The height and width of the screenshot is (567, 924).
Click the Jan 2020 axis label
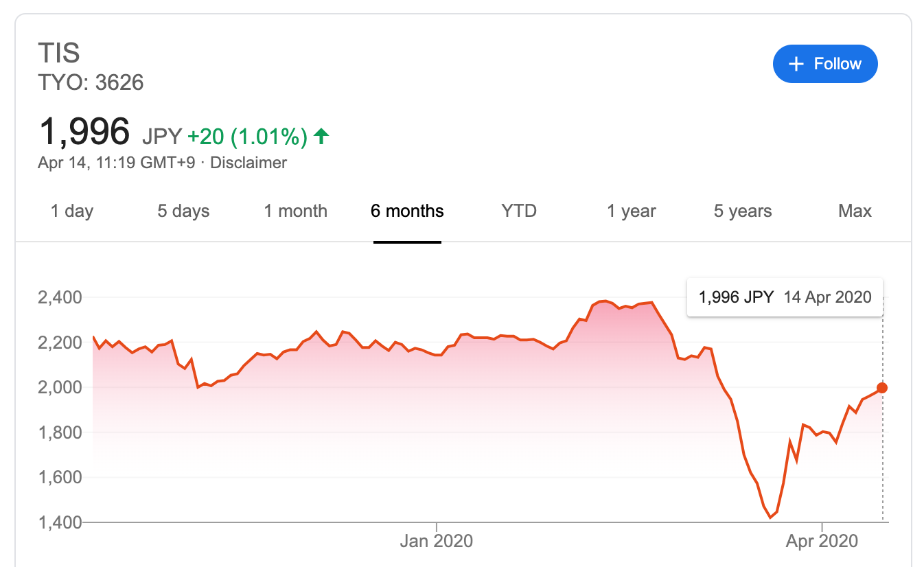437,542
